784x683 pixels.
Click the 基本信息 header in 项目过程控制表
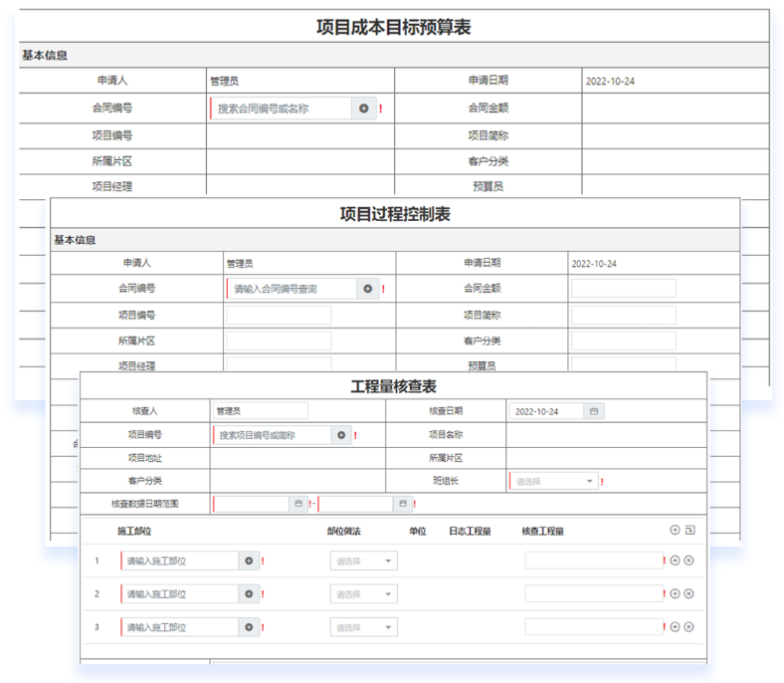pos(75,240)
